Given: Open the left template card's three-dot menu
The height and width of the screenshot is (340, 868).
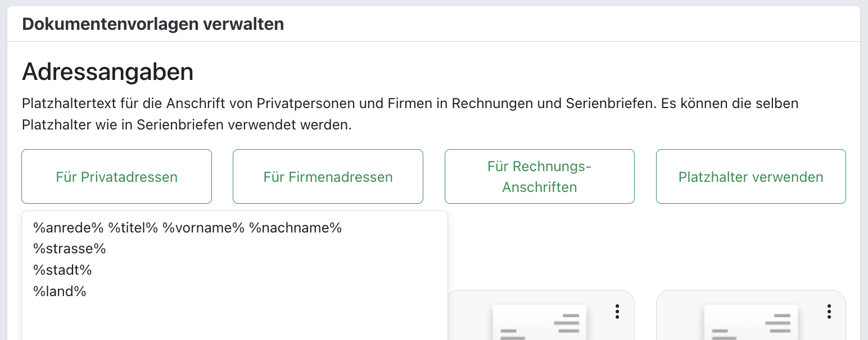Looking at the screenshot, I should click(617, 311).
